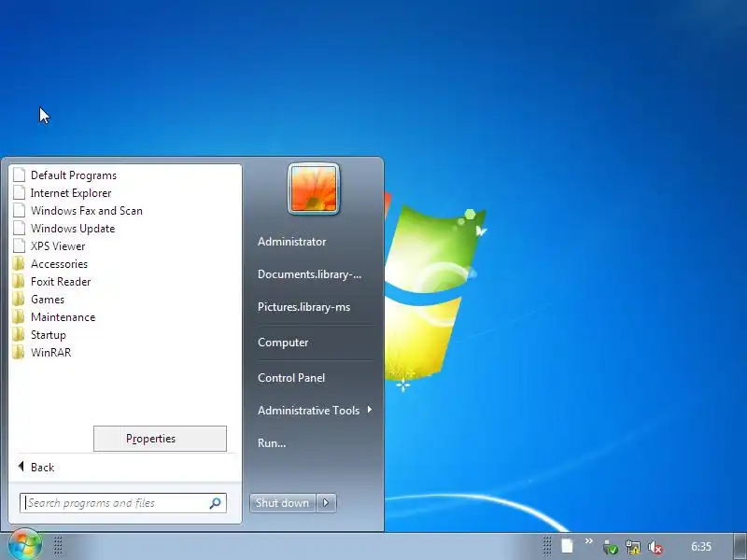Expand the Accessories folder
747x560 pixels.
[x=59, y=264]
